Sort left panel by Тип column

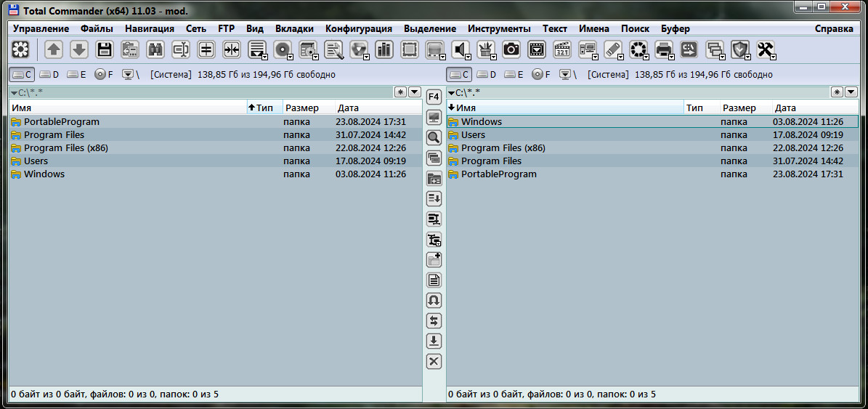[264, 108]
